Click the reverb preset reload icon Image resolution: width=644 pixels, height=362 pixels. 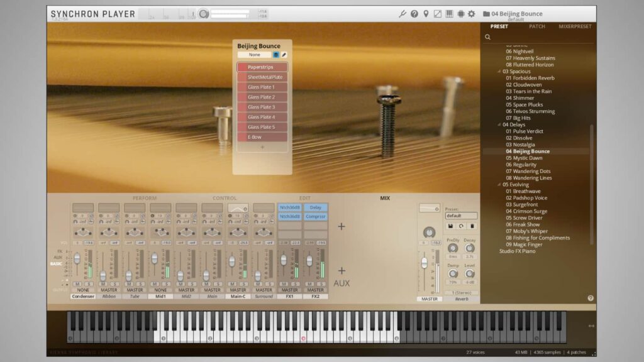click(461, 226)
